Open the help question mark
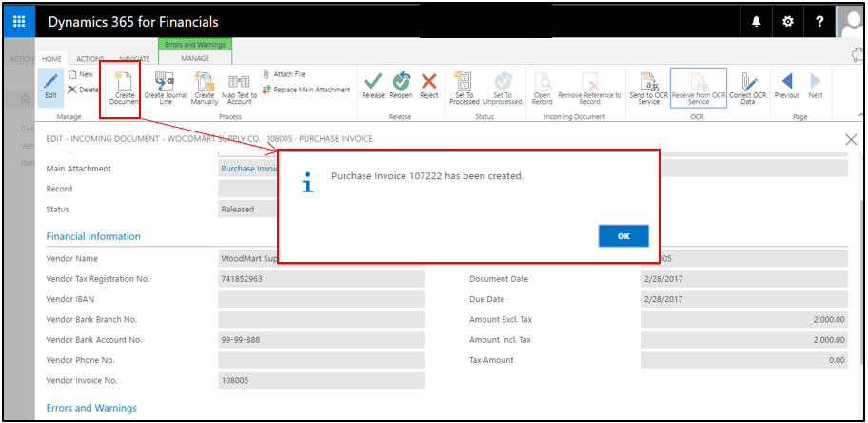 [x=819, y=22]
